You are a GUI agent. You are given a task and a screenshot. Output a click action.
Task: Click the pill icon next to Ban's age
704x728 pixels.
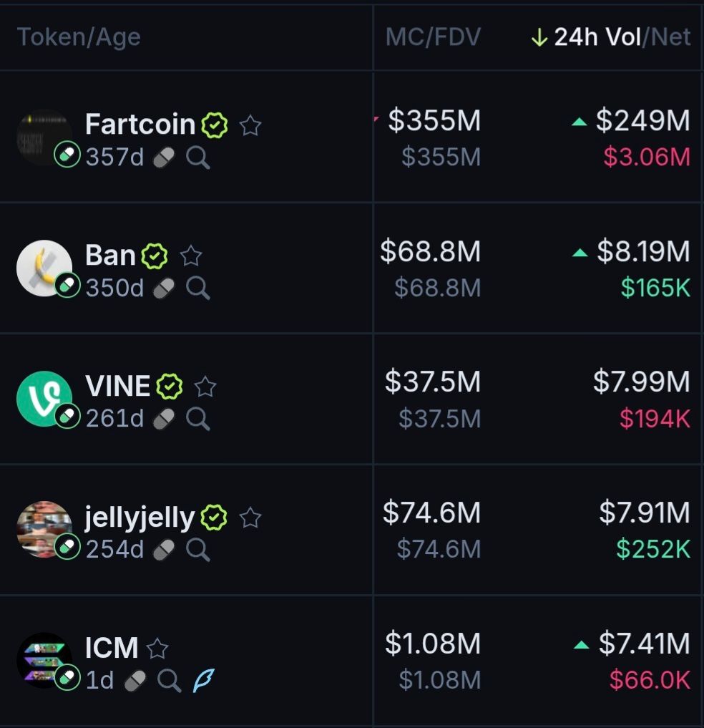pos(164,288)
